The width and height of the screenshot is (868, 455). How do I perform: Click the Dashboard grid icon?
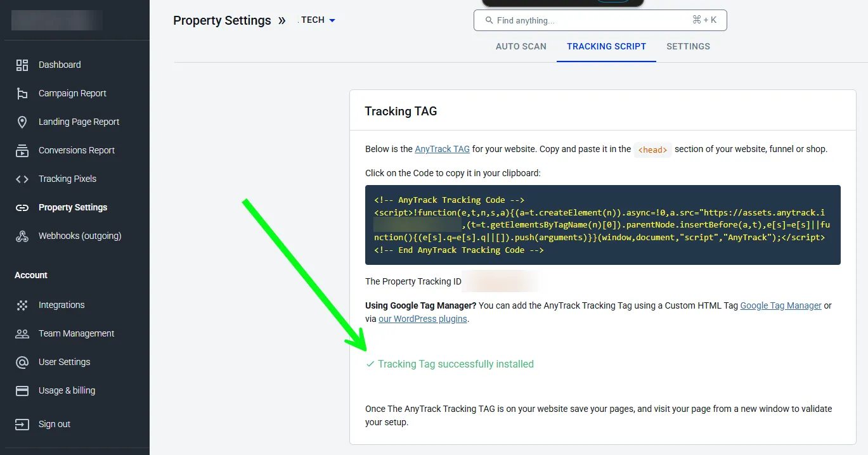22,65
